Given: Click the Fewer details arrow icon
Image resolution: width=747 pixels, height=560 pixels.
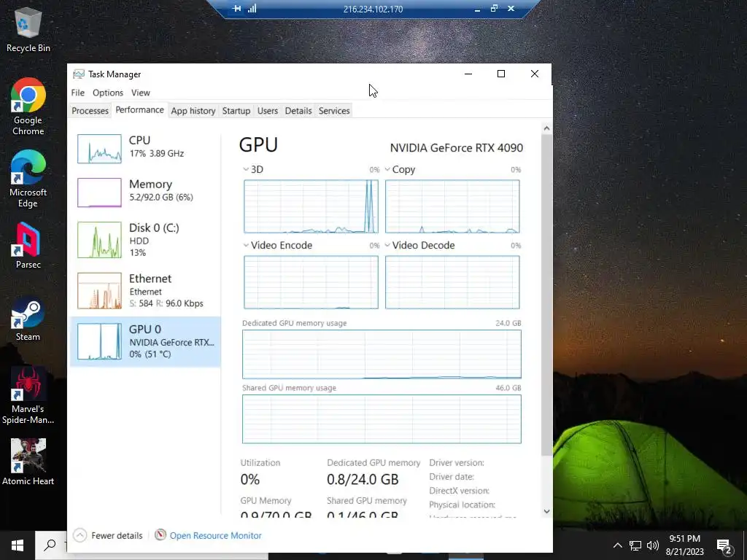Looking at the screenshot, I should 80,535.
